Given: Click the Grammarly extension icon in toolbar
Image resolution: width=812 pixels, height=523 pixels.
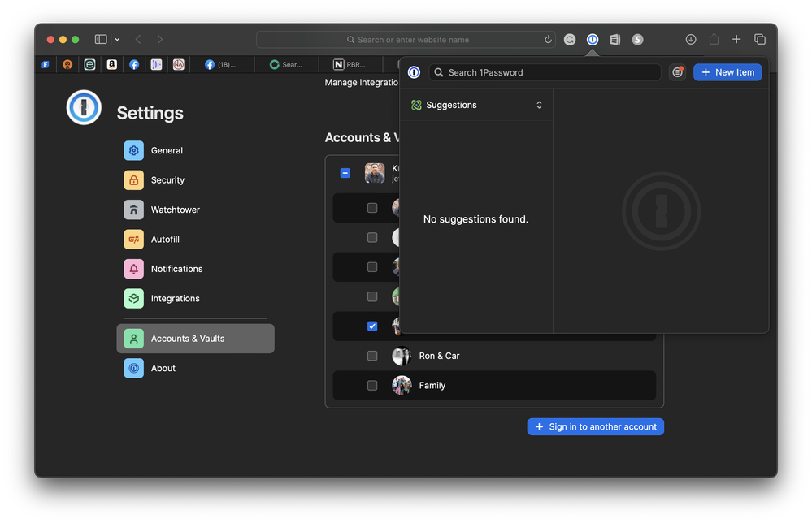Looking at the screenshot, I should coord(570,39).
